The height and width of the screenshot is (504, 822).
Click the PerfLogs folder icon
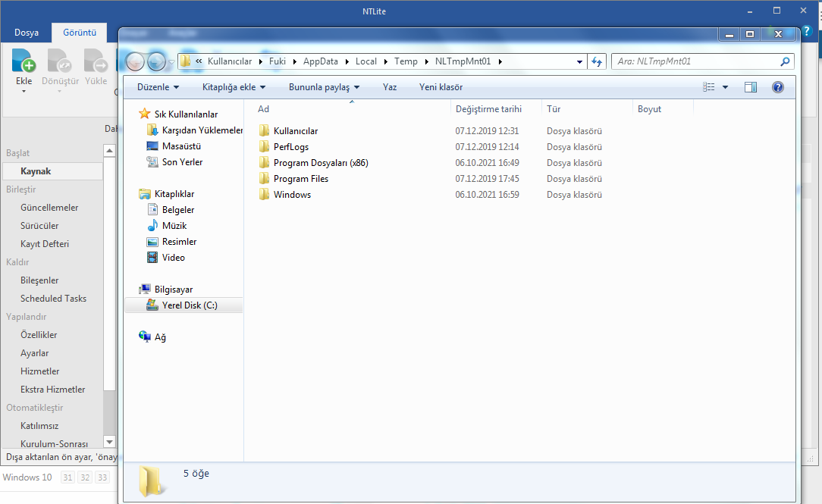(264, 147)
